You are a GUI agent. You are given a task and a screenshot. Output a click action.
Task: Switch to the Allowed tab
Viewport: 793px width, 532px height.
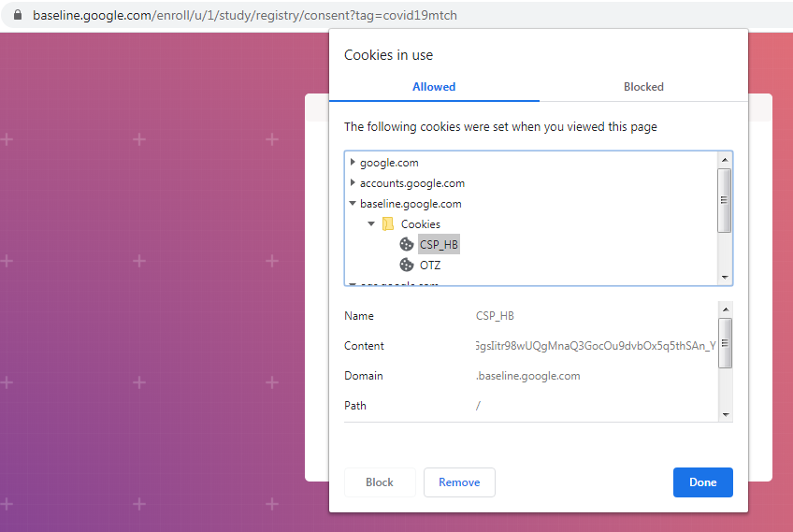(x=434, y=87)
